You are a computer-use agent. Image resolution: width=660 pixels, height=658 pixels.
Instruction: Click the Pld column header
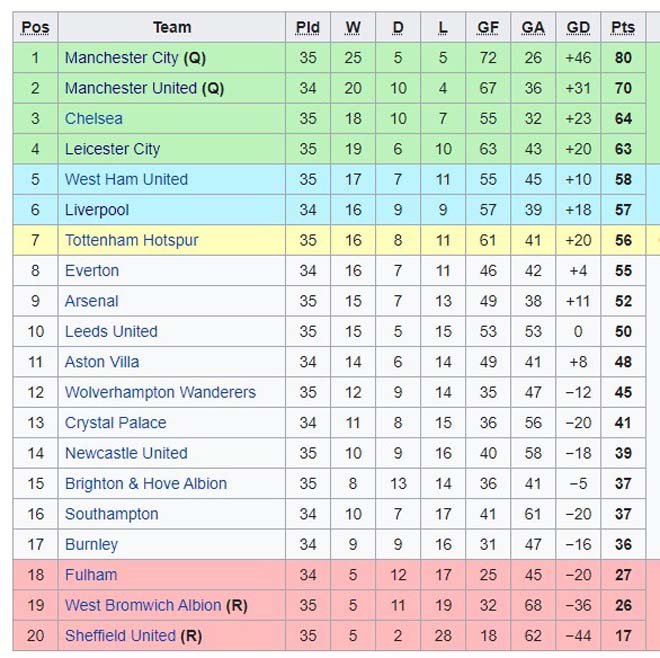(x=308, y=27)
